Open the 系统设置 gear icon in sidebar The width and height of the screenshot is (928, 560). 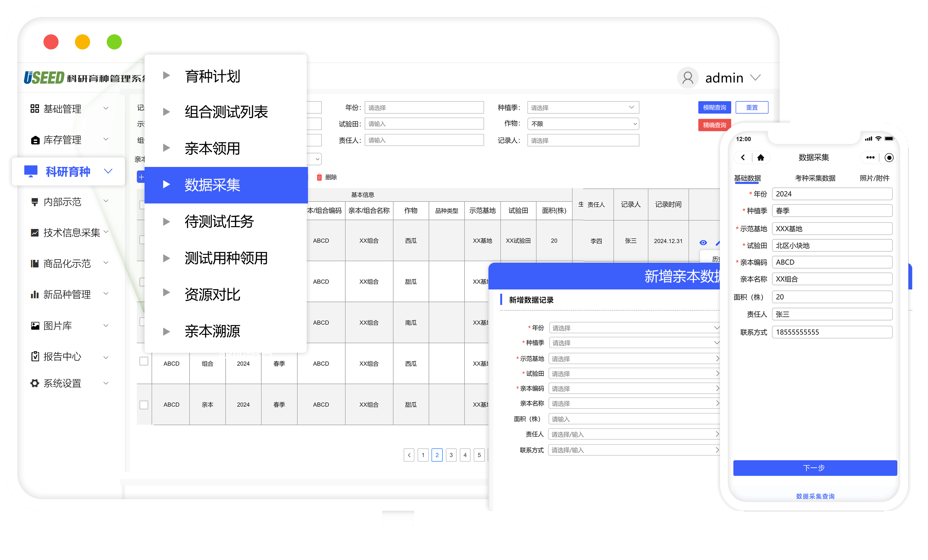(35, 383)
